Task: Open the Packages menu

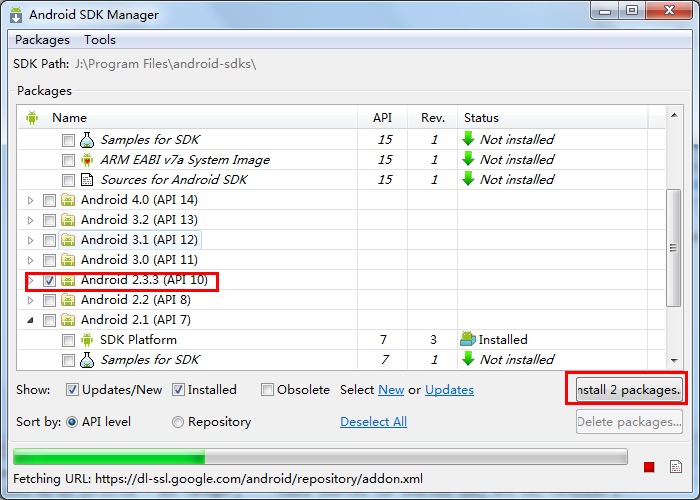Action: (42, 40)
